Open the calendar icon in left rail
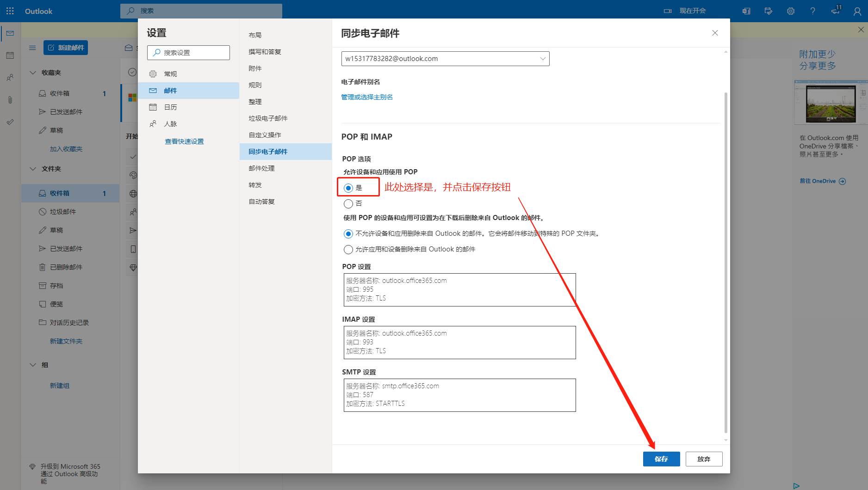 point(10,55)
